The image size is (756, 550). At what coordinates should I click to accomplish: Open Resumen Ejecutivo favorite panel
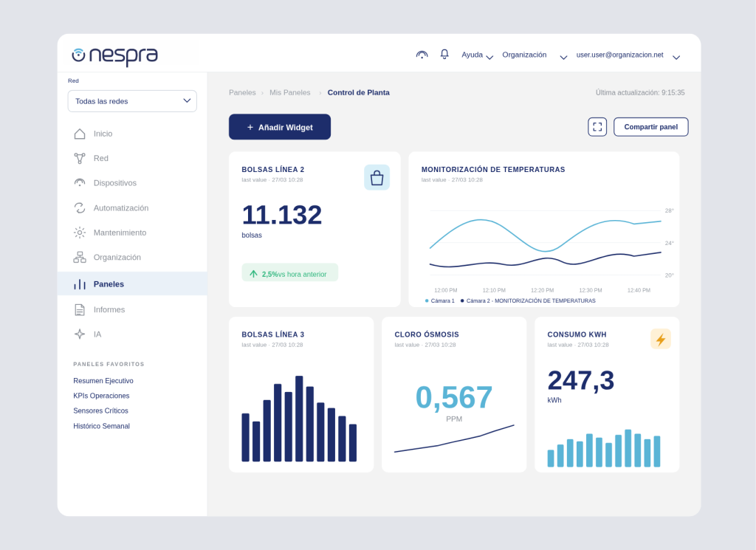pyautogui.click(x=103, y=381)
